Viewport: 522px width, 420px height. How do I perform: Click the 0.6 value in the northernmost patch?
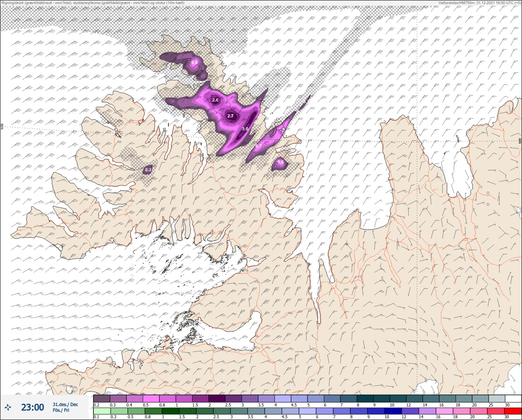point(195,62)
